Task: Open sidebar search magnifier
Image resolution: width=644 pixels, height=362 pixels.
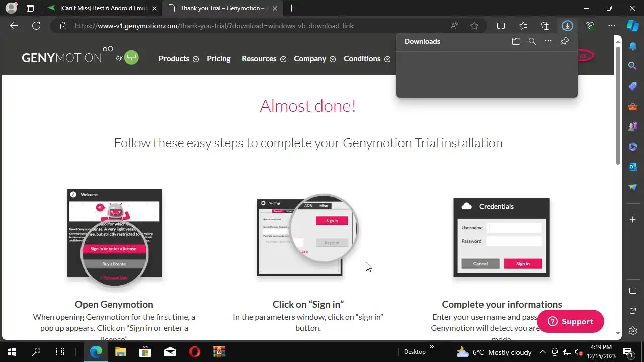Action: tap(633, 66)
